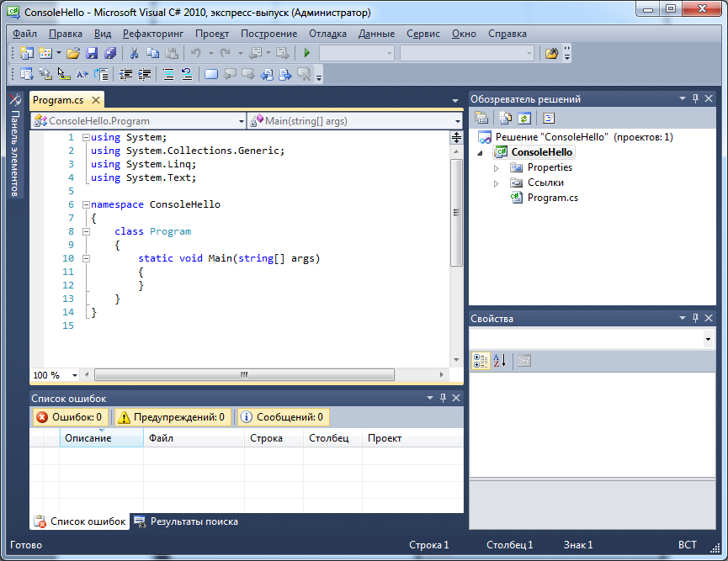Comment out the selected lines icon
This screenshot has width=728, height=561.
tap(168, 74)
